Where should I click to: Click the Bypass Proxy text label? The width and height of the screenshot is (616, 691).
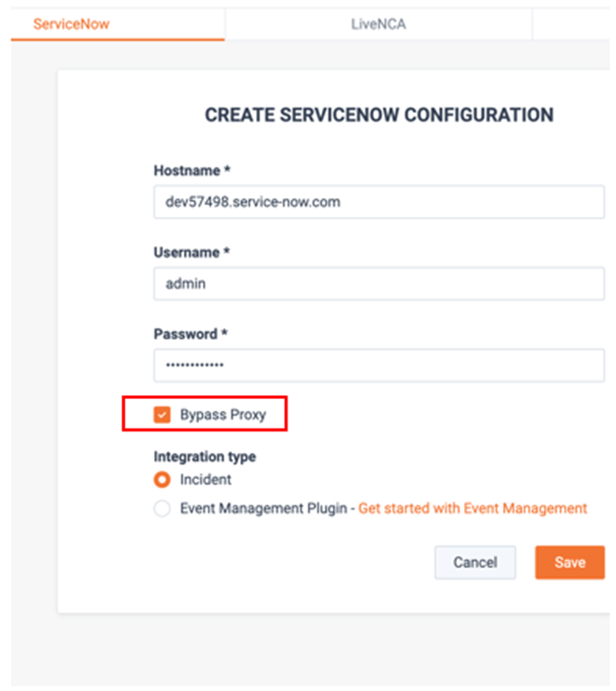[x=223, y=415]
